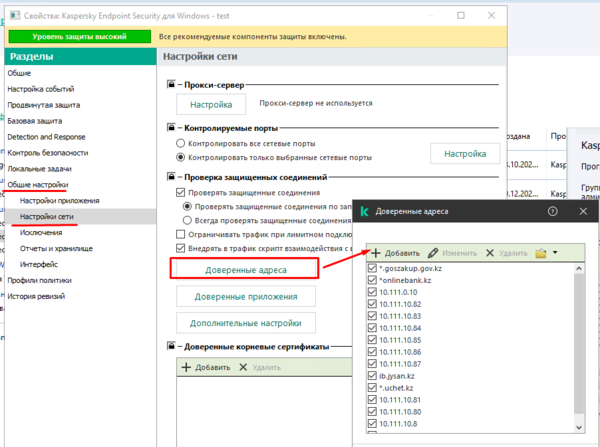Image resolution: width=600 pixels, height=447 pixels.
Task: Open help in Доверенные адреса dialog
Action: click(x=553, y=212)
